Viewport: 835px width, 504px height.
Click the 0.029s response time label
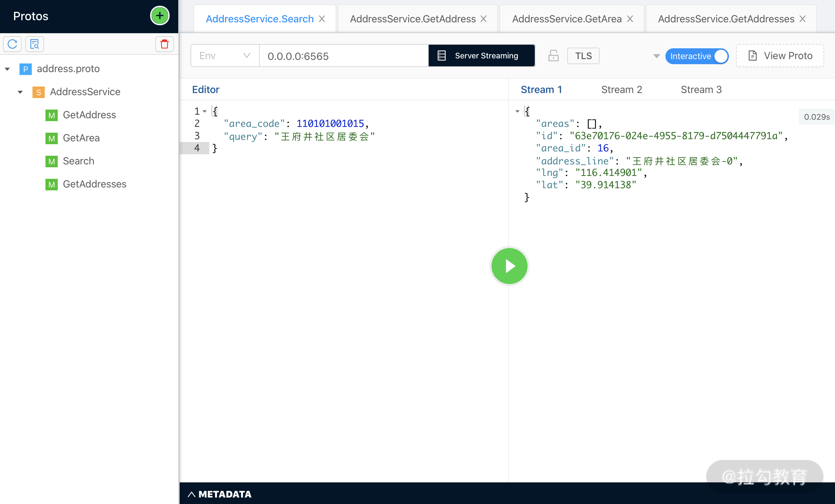pyautogui.click(x=817, y=117)
